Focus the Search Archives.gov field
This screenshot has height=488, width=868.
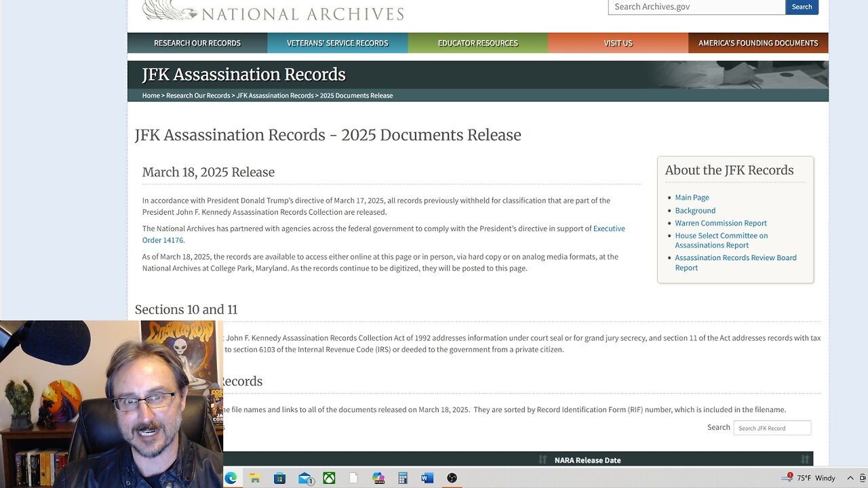point(696,7)
